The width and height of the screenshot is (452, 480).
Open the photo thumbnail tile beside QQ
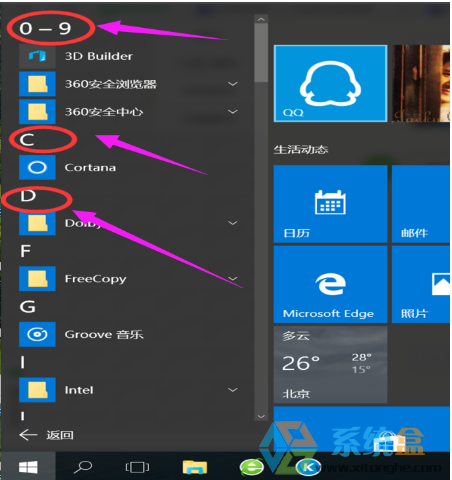tap(421, 83)
